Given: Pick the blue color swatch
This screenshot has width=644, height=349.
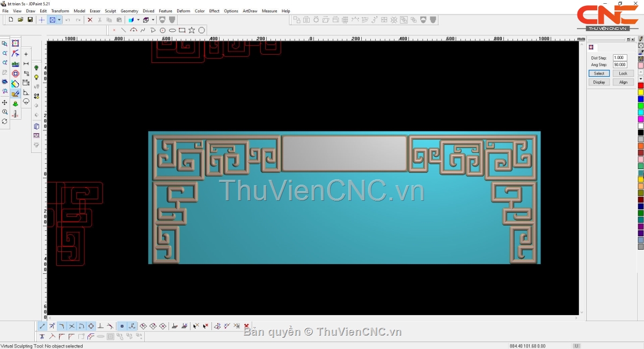Looking at the screenshot, I should point(641,99).
